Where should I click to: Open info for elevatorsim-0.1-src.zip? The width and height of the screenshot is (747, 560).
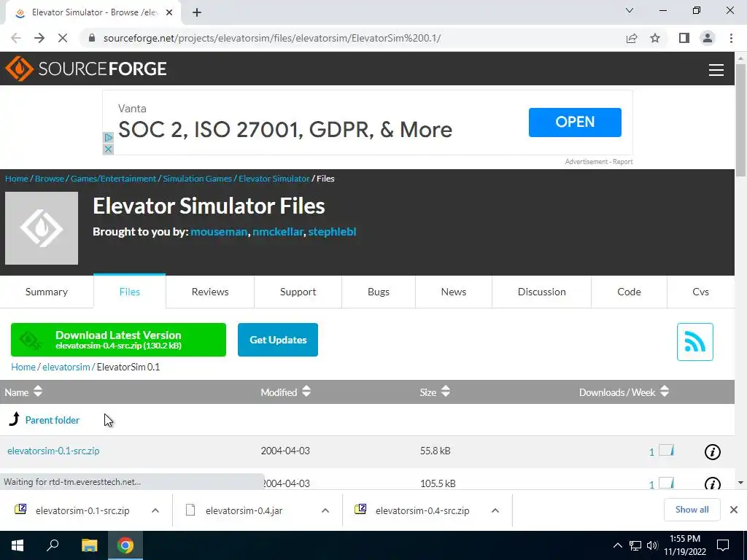(x=712, y=451)
